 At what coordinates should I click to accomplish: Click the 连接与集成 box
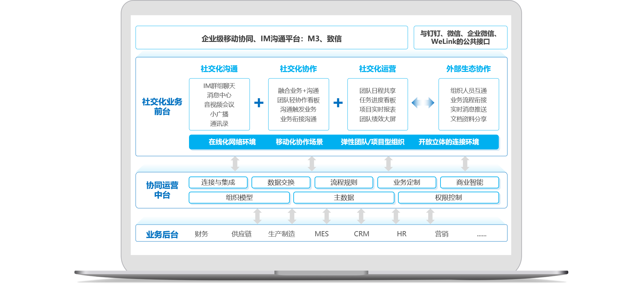pyautogui.click(x=218, y=182)
